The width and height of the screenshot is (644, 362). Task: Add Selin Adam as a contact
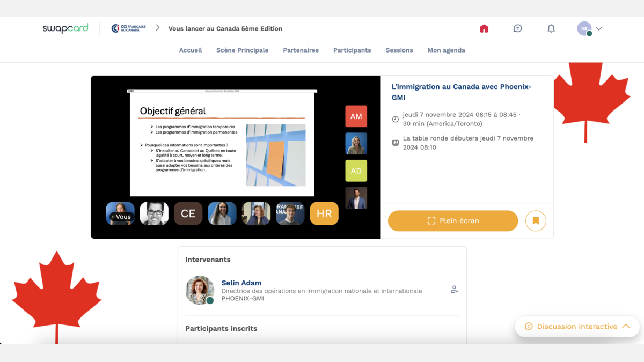(x=454, y=290)
